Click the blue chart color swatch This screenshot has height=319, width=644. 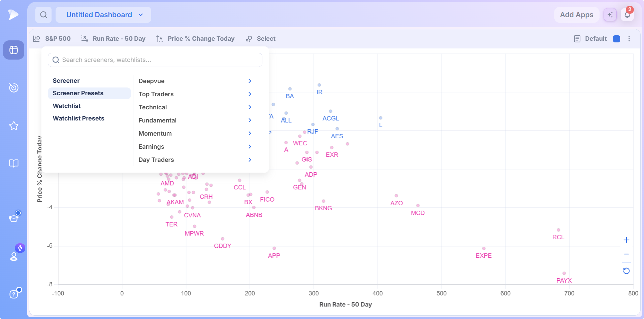click(617, 39)
